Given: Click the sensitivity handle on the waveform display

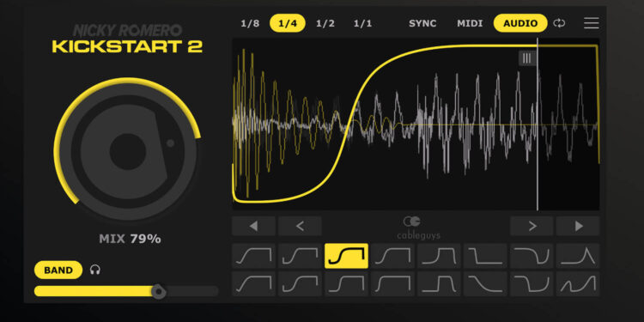Looking at the screenshot, I should tap(527, 58).
